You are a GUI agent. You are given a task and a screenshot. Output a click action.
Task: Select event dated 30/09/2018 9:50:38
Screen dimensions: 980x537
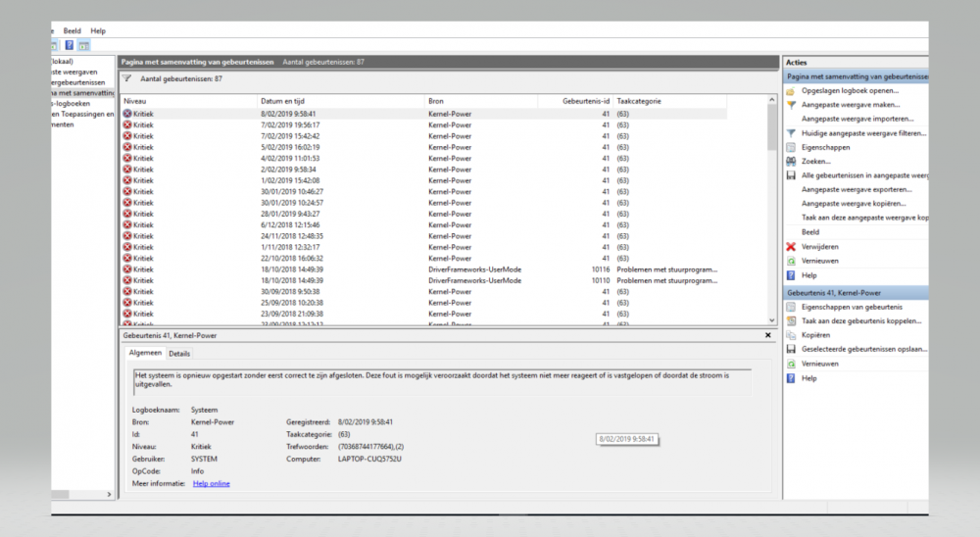pos(423,292)
